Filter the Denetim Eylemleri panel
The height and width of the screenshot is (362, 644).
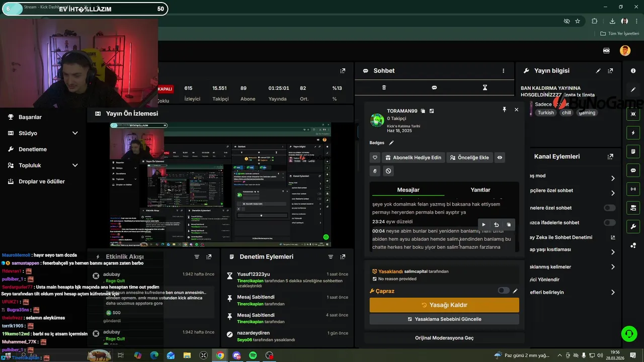coord(331,257)
